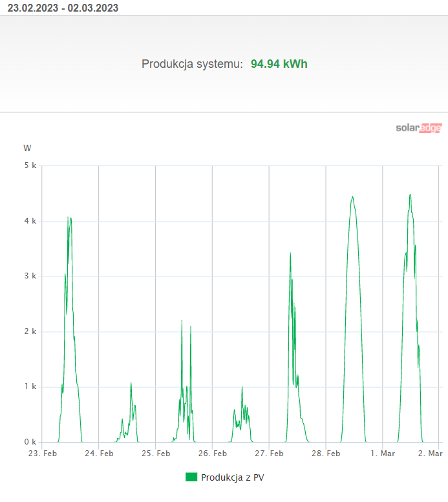448x502 pixels.
Task: Click the Produkcja systemu label
Action: click(x=192, y=64)
